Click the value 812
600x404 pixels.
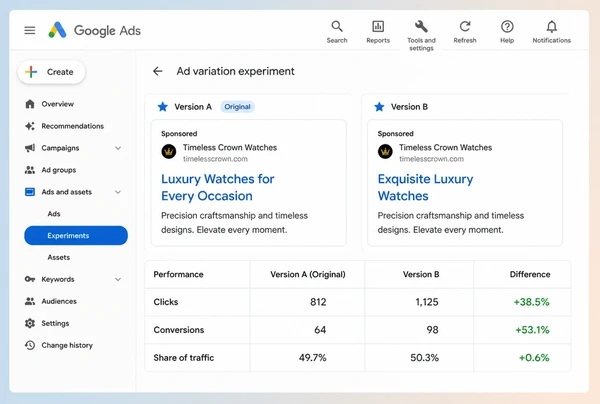(x=318, y=302)
